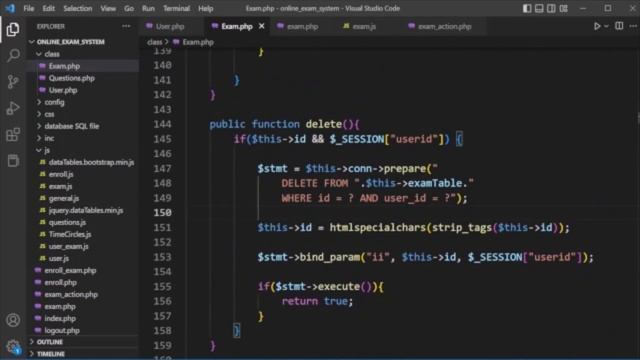Open the Go menu
Viewport: 640px width, 360px height.
(129, 8)
